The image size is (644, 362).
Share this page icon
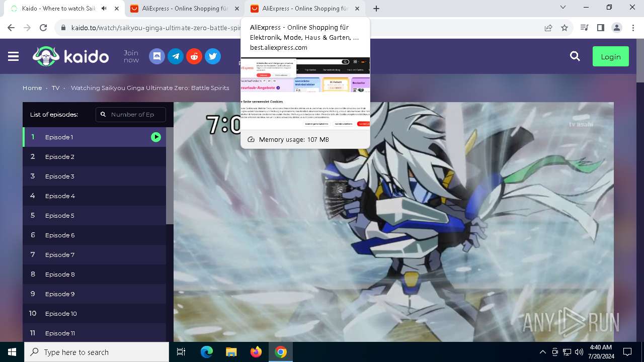tap(548, 28)
